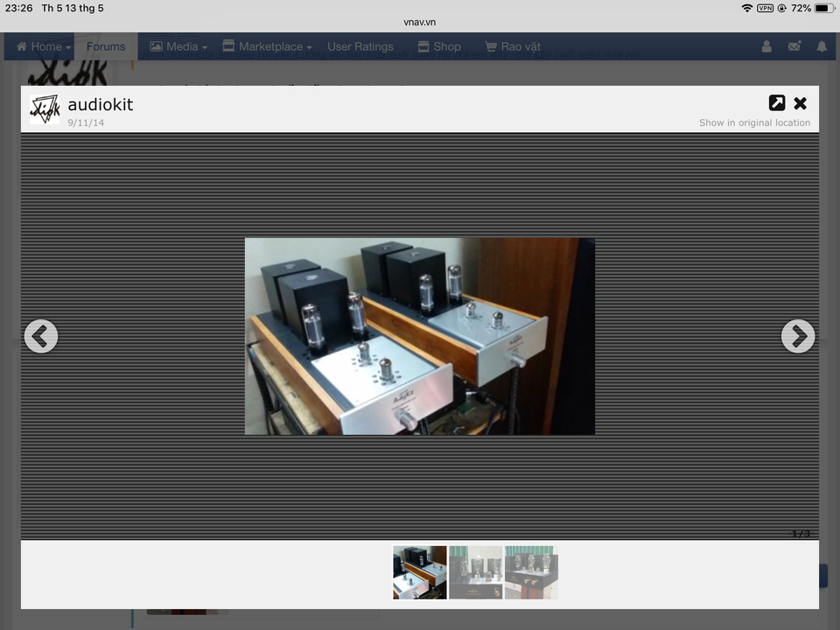Viewport: 840px width, 630px height.
Task: Go to previous image with left arrow
Action: point(41,336)
